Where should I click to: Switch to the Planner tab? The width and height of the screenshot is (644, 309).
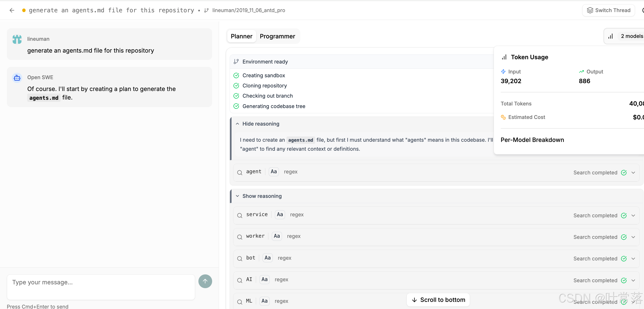click(x=241, y=36)
